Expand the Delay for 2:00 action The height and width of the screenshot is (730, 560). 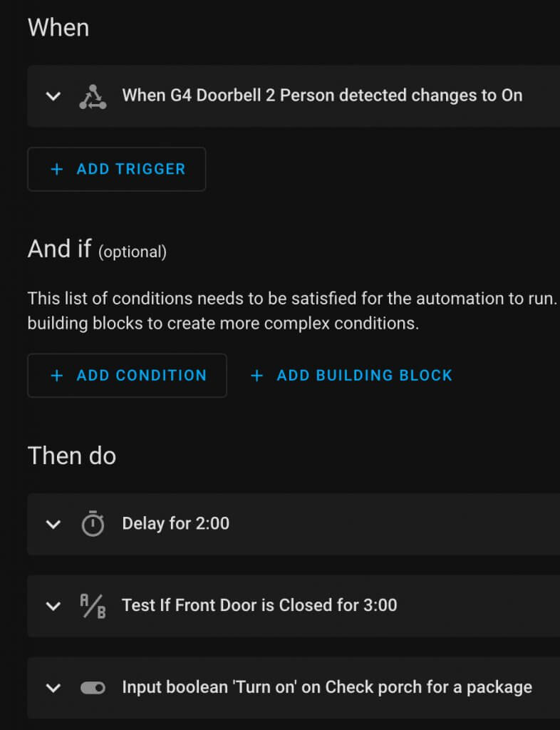coord(53,524)
